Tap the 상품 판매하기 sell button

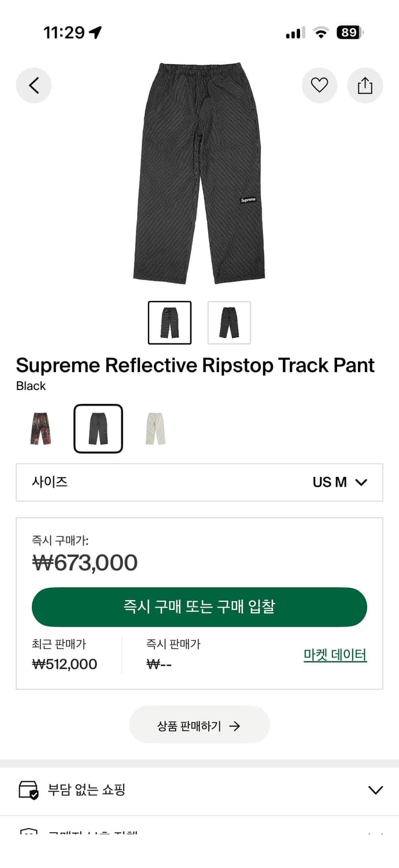pyautogui.click(x=199, y=724)
